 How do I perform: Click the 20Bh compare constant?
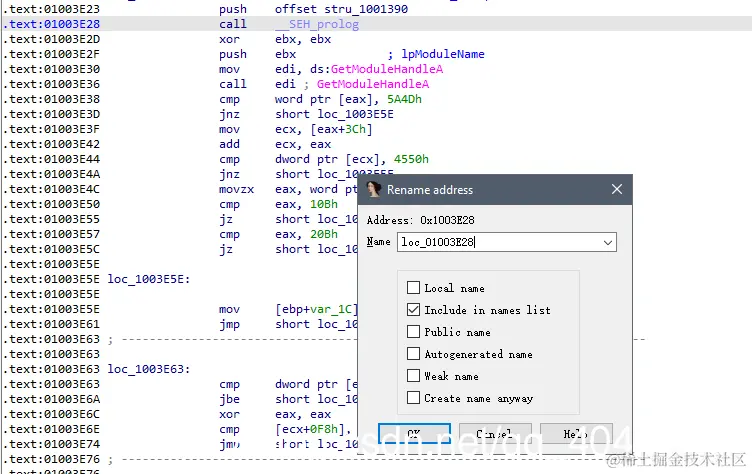324,234
